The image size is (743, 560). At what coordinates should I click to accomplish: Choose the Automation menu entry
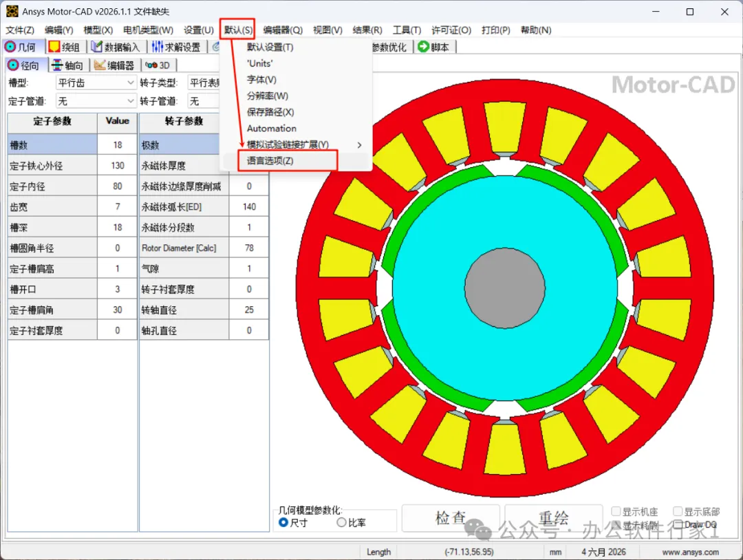(296, 128)
